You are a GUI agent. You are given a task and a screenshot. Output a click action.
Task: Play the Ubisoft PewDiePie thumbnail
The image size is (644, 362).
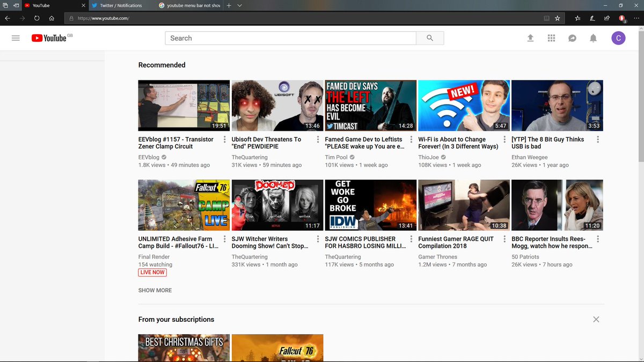277,106
